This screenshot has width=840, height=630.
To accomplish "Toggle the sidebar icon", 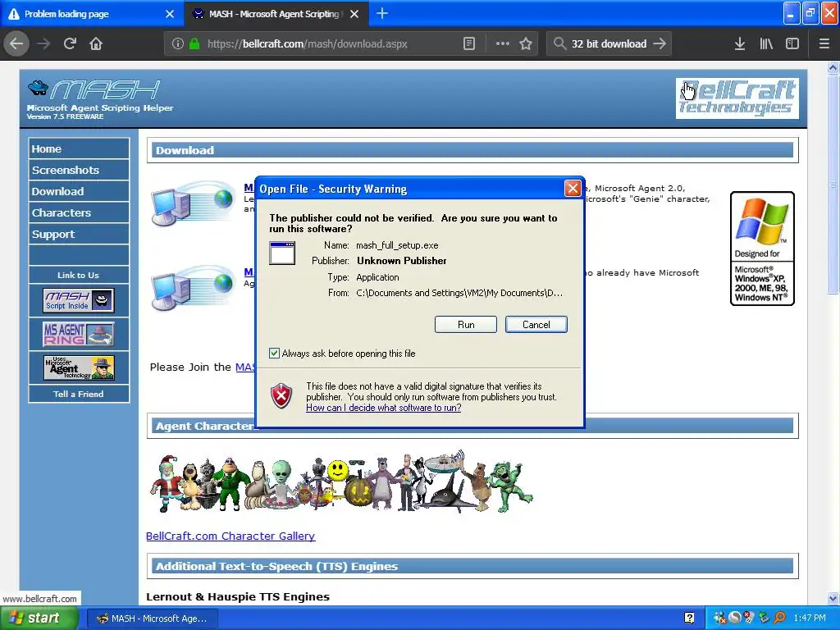I will 792,43.
